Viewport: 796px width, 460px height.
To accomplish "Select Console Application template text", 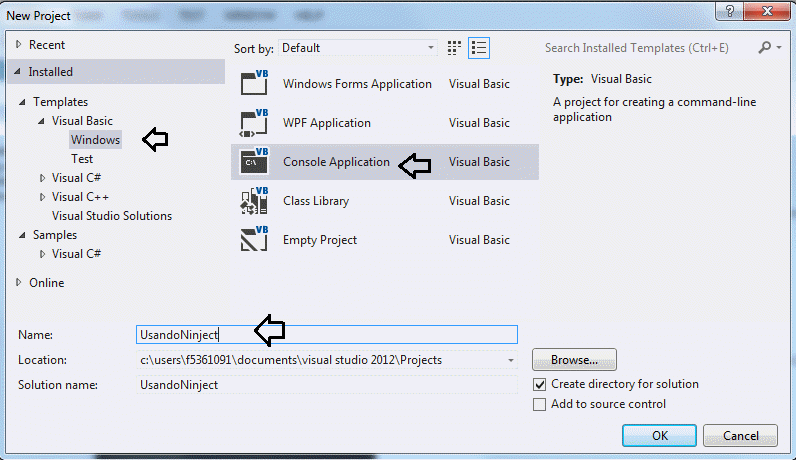I will click(337, 162).
